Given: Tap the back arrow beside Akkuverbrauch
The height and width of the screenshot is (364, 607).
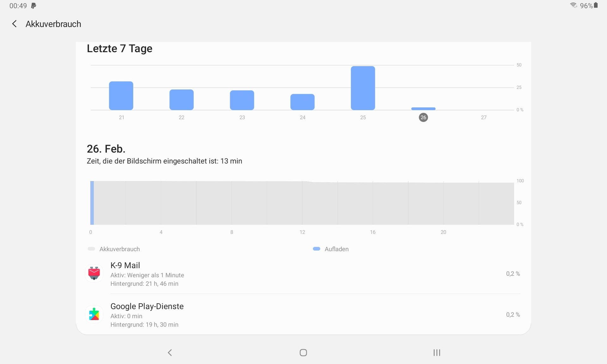Looking at the screenshot, I should pyautogui.click(x=14, y=24).
